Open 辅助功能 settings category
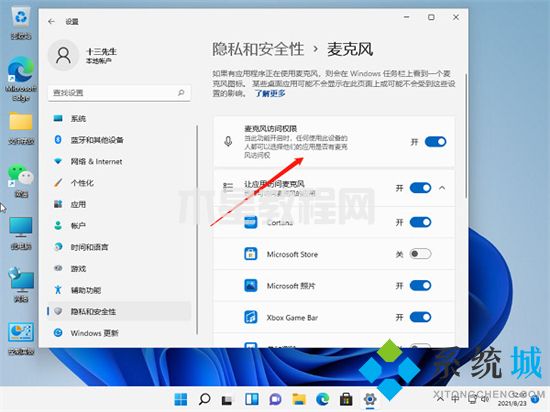The image size is (550, 412). pyautogui.click(x=119, y=290)
